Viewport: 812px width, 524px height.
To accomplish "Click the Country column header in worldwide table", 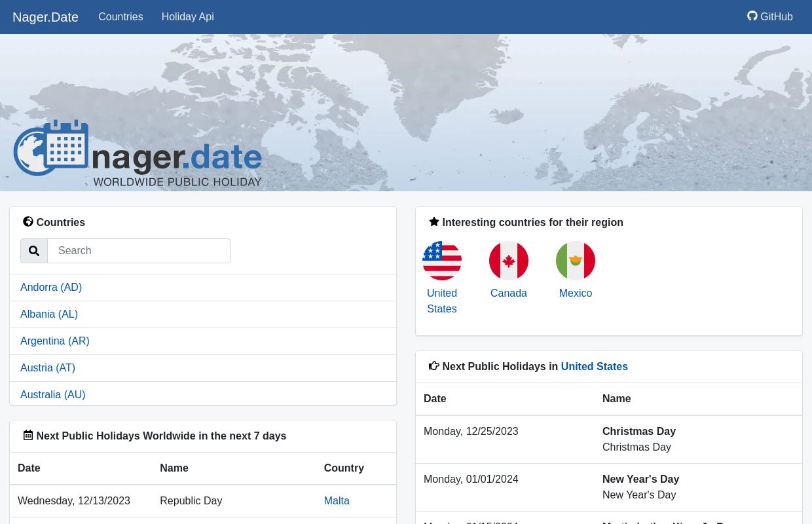I will 344,468.
